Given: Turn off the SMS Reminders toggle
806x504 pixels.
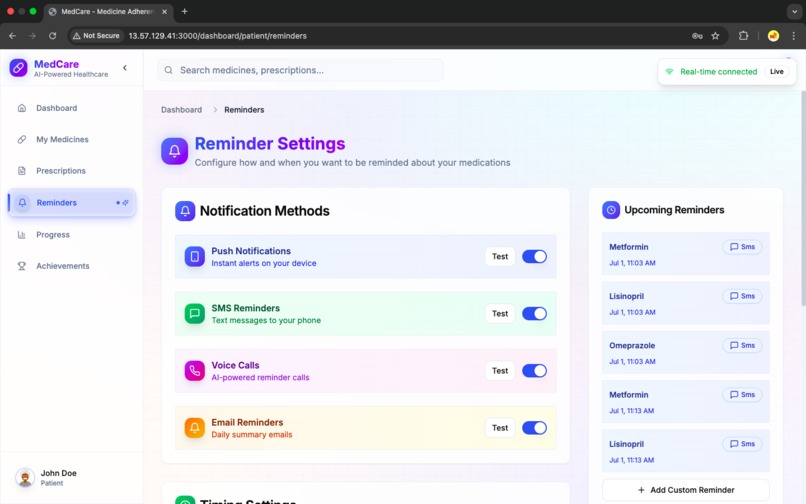Looking at the screenshot, I should [x=535, y=314].
